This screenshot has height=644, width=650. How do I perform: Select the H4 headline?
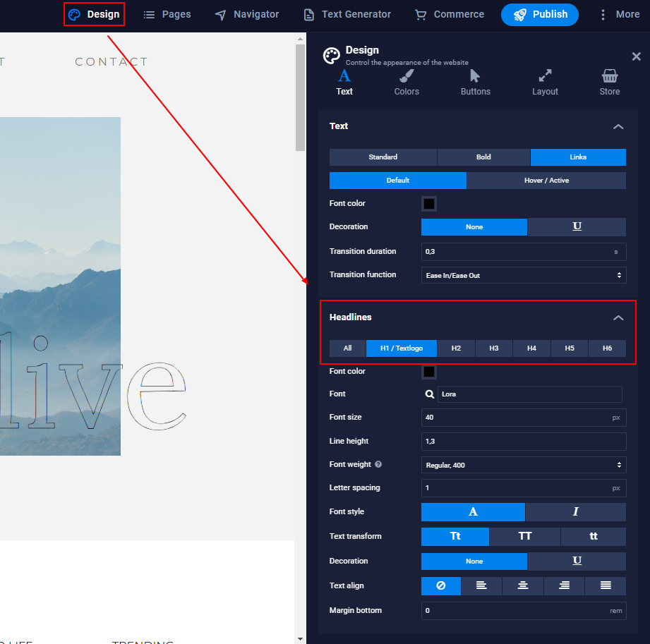click(x=531, y=348)
